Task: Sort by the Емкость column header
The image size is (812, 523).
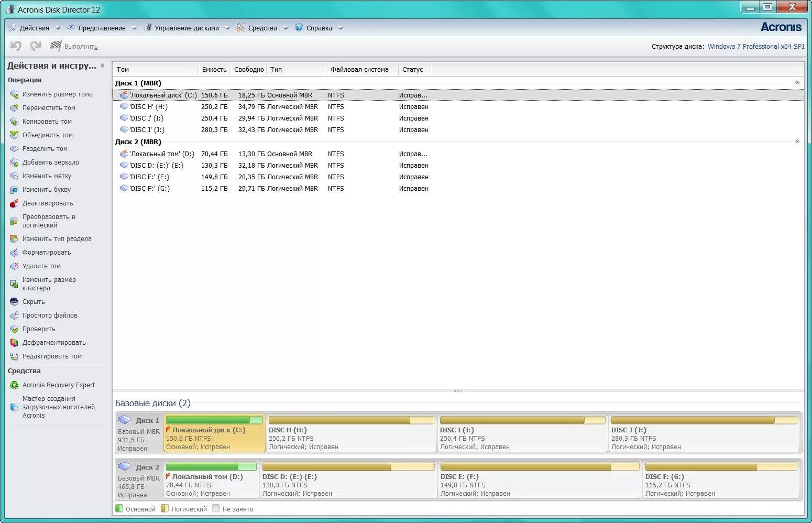Action: click(214, 69)
